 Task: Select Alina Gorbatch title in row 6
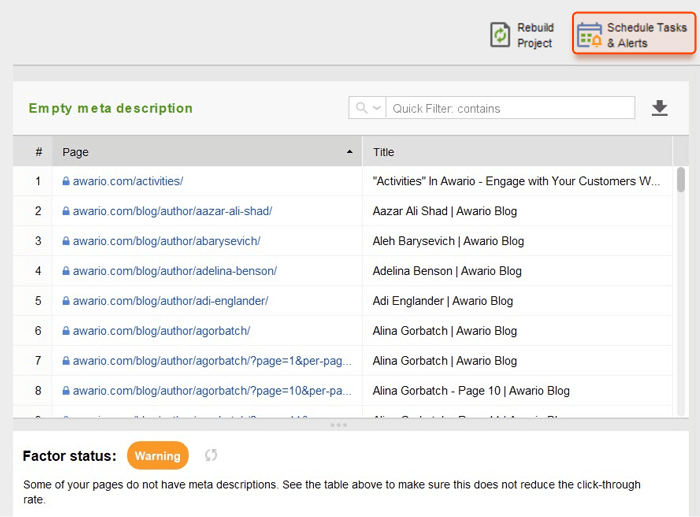[x=445, y=331]
